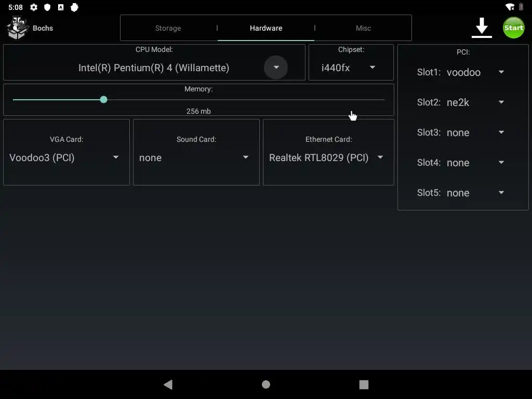Open the Ethernet Card Realtek dropdown

pyautogui.click(x=328, y=157)
